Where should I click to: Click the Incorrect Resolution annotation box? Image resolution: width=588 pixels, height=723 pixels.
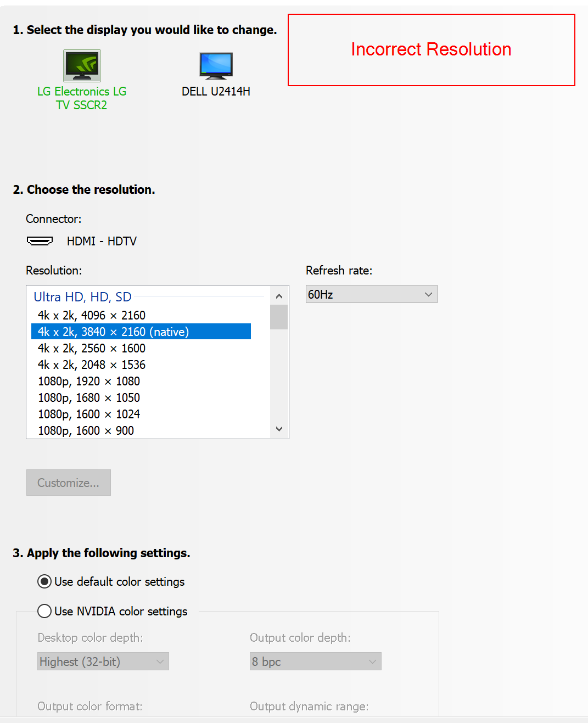[430, 49]
